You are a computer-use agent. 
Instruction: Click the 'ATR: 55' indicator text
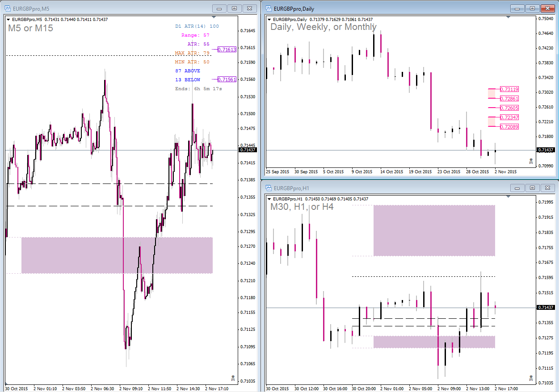coord(198,44)
